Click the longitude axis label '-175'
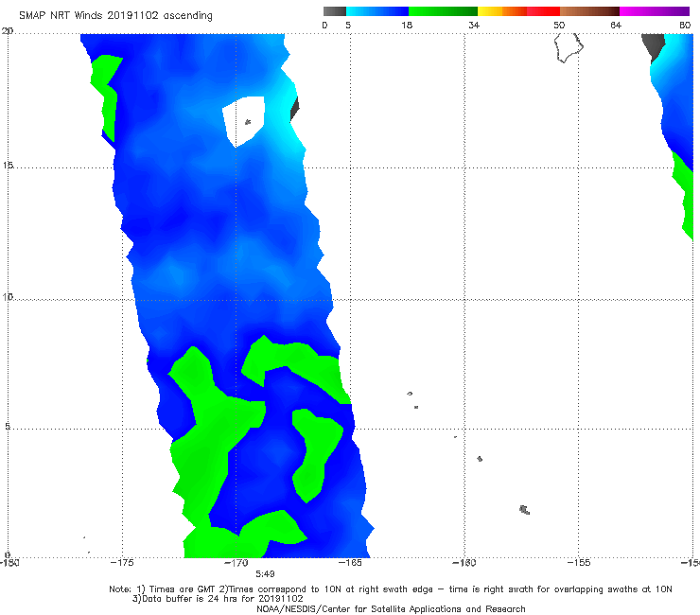Viewport: 700px width, 615px height. [x=122, y=563]
